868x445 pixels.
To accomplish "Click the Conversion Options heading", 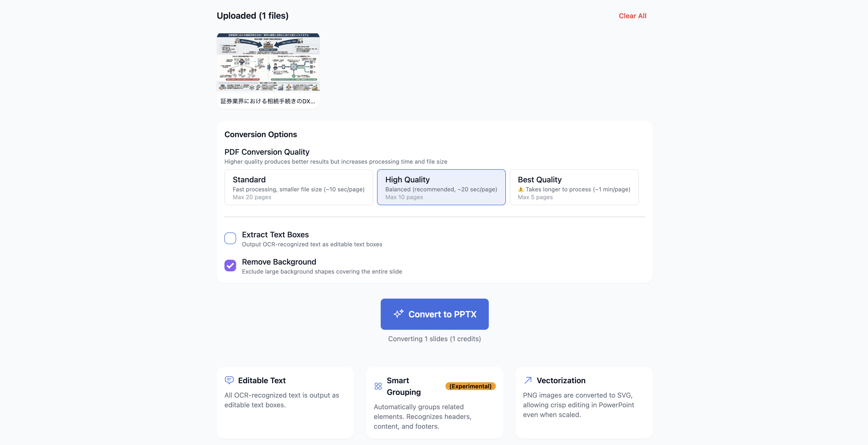I will point(260,134).
